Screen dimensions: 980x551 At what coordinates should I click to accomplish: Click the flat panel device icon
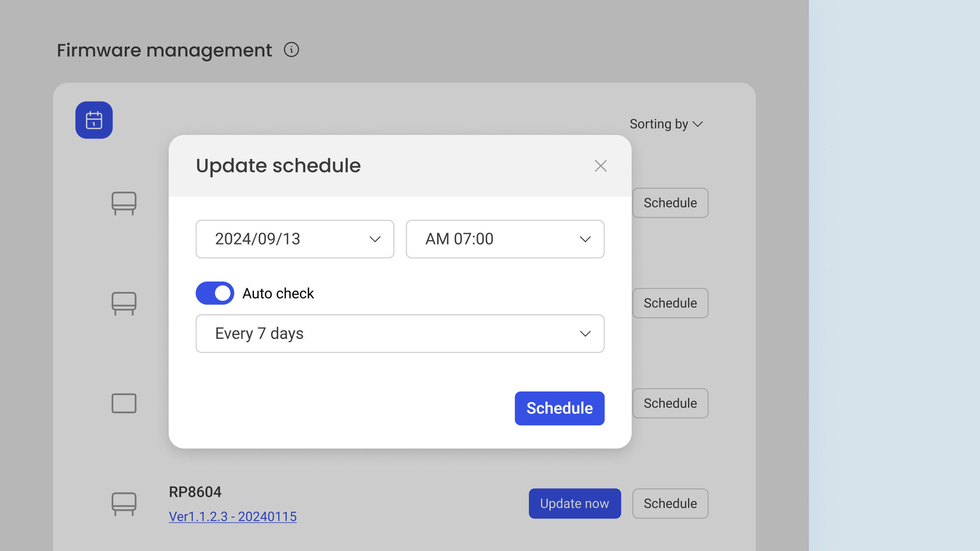124,403
